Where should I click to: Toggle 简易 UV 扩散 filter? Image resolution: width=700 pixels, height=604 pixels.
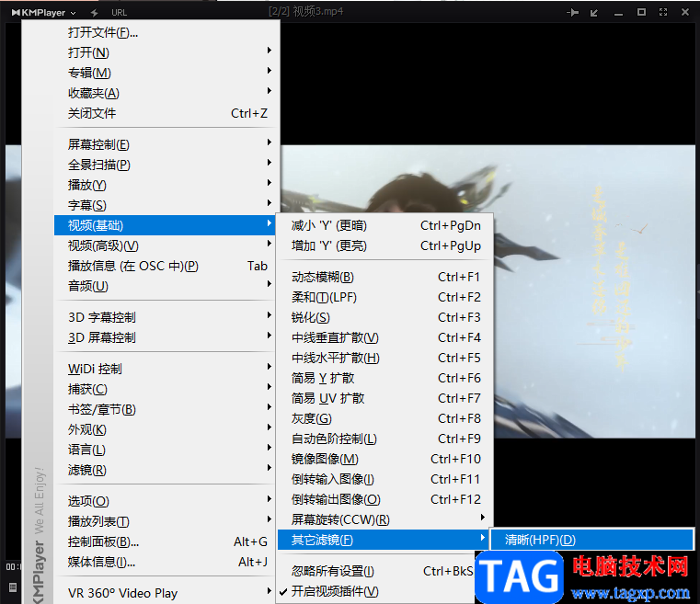[385, 398]
